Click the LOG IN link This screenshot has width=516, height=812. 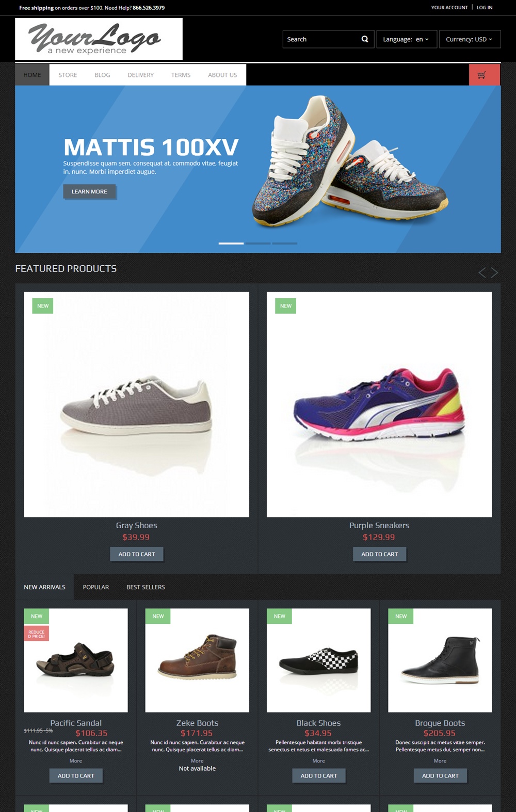pos(484,8)
